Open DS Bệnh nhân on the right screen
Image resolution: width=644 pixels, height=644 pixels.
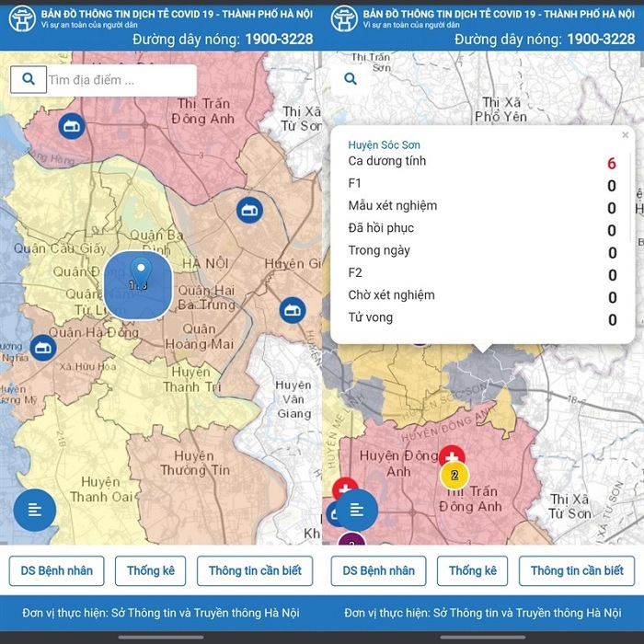[379, 571]
